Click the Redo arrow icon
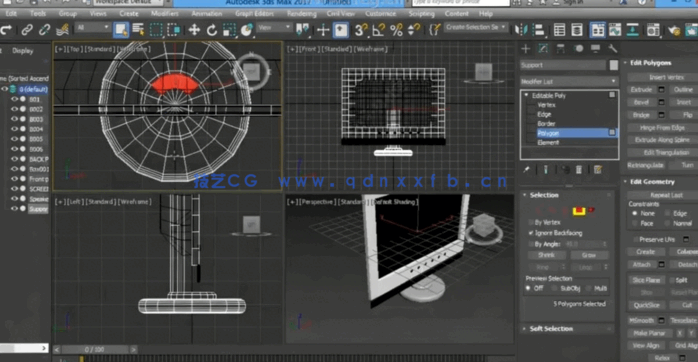The width and height of the screenshot is (698, 362). coord(6,30)
